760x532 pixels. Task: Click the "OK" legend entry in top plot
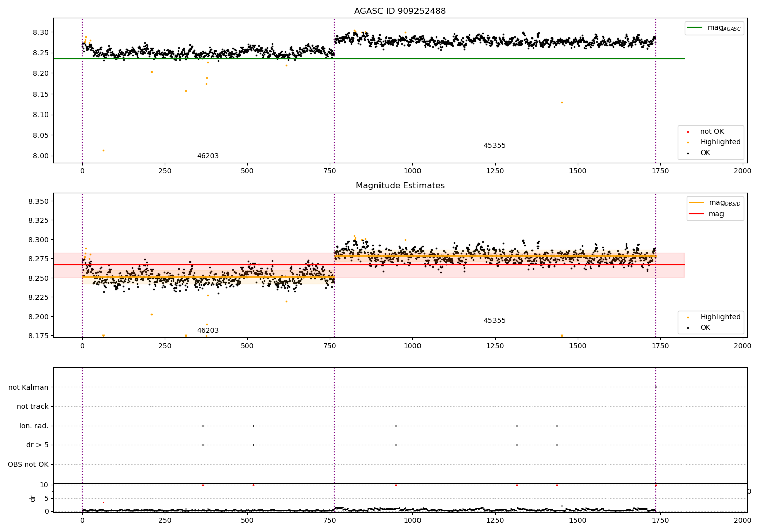tap(705, 153)
